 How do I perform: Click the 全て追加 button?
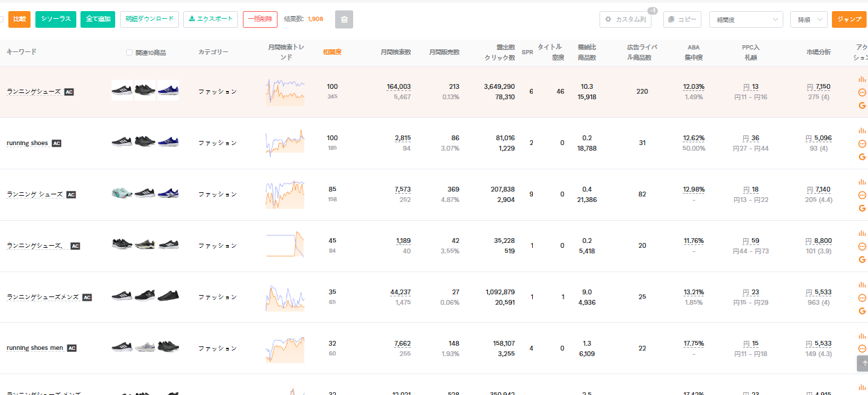(x=98, y=19)
